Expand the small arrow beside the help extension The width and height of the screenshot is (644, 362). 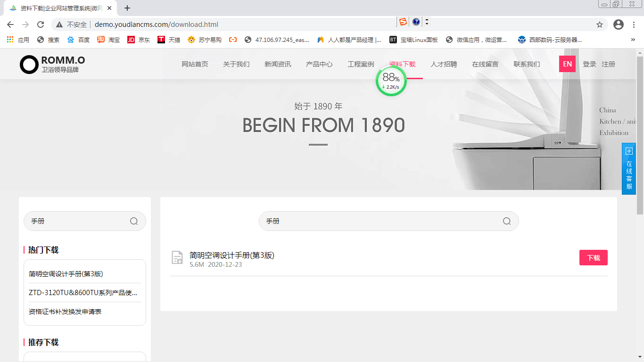click(x=427, y=22)
